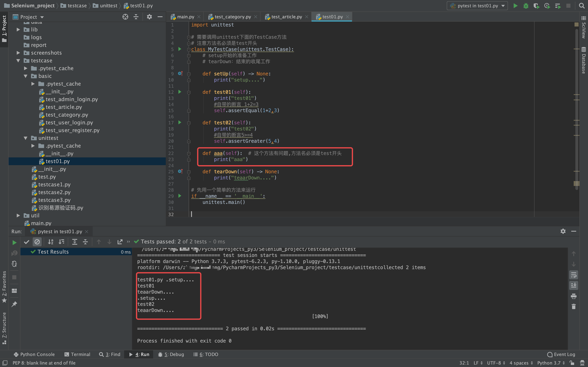Open the Event Log
The width and height of the screenshot is (588, 367).
[561, 354]
